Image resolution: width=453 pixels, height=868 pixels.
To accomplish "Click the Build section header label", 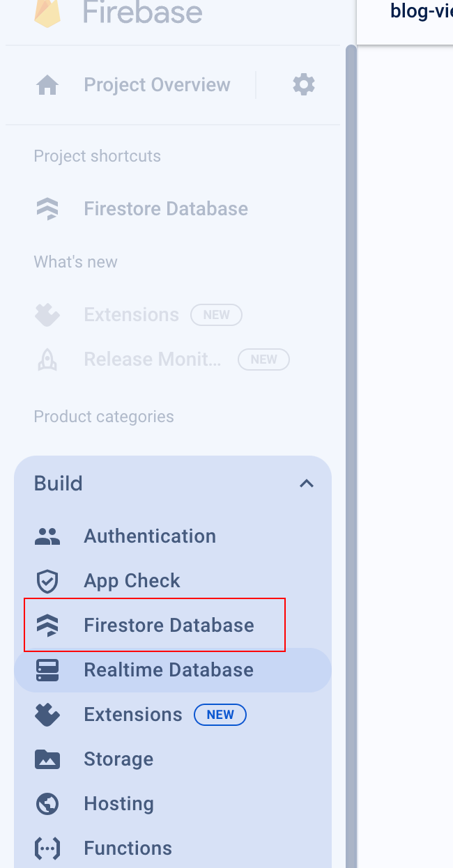I will tap(59, 483).
